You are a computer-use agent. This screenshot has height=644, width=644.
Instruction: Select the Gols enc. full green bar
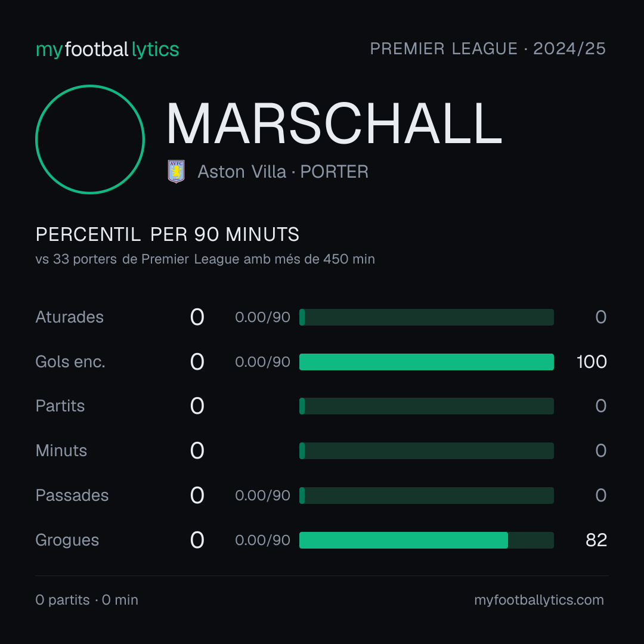click(426, 362)
